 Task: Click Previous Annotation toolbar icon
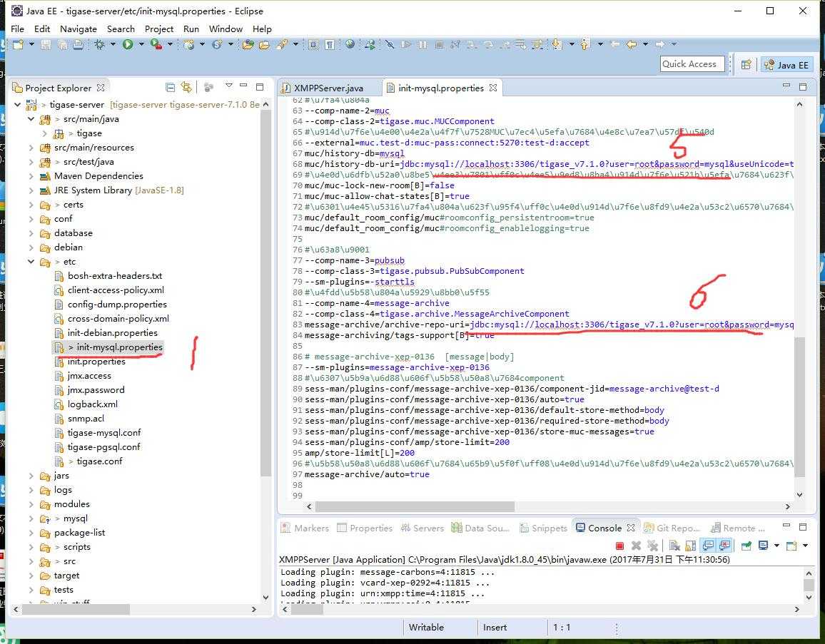pos(584,44)
